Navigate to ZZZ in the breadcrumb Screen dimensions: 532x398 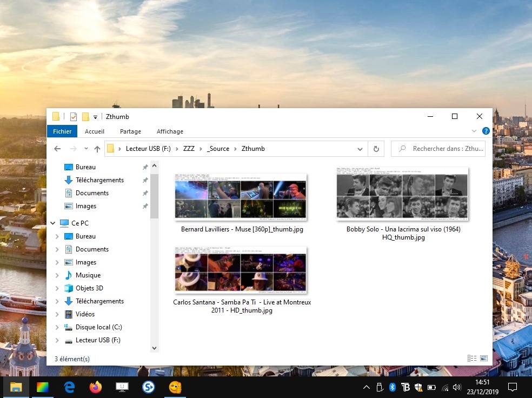[189, 149]
